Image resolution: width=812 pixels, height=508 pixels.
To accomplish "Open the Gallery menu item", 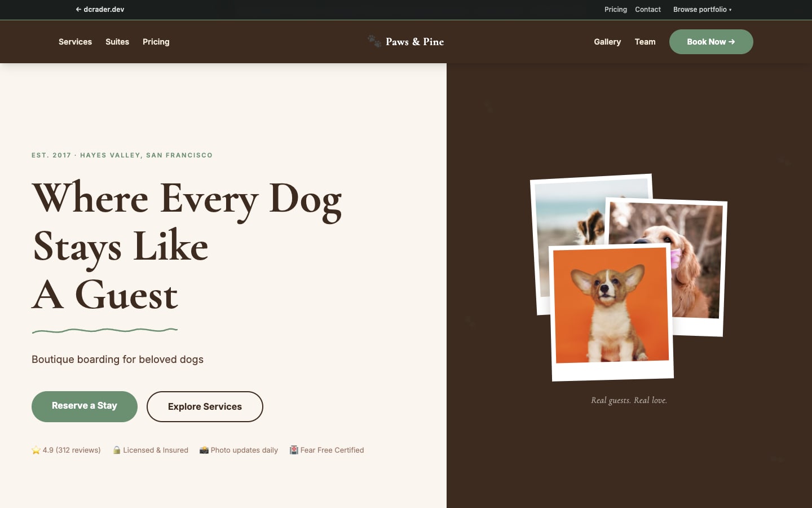I will pos(607,42).
